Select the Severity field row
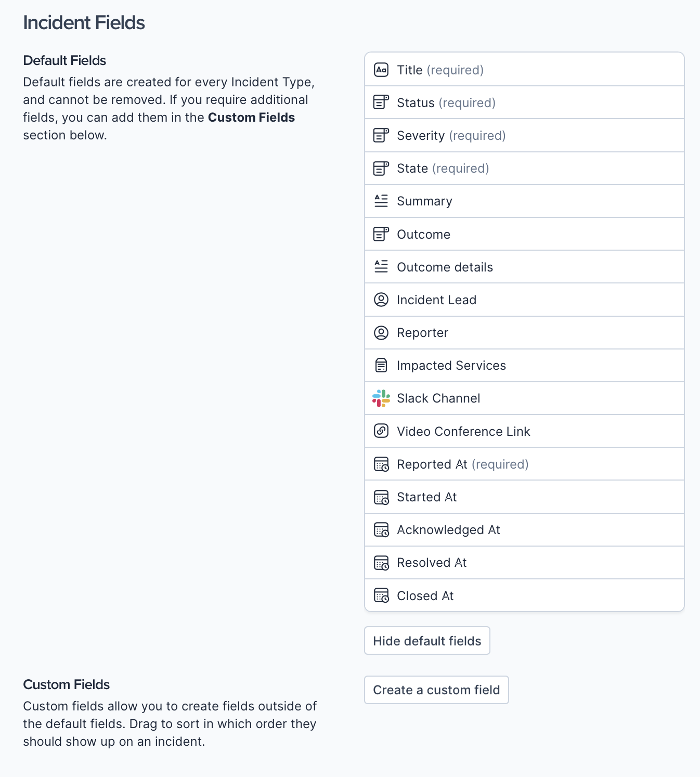The height and width of the screenshot is (777, 700). [x=524, y=136]
